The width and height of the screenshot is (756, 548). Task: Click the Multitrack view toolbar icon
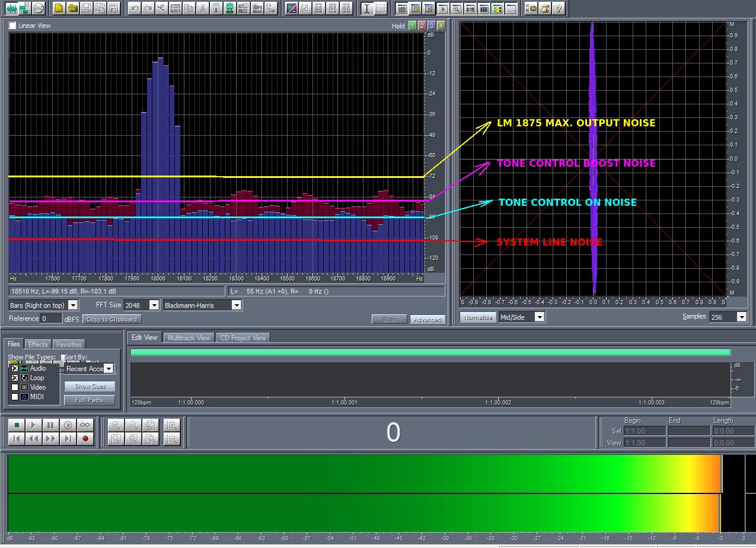[25, 8]
